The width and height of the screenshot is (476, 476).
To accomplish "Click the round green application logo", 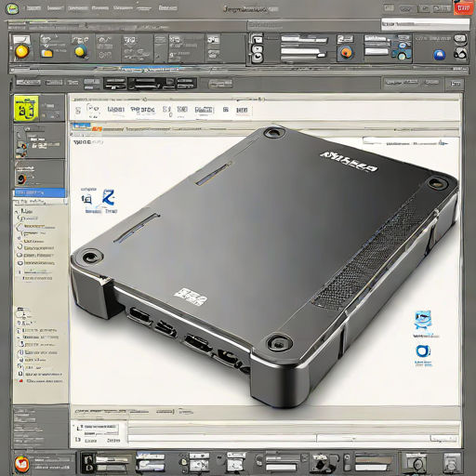I will pos(12,8).
